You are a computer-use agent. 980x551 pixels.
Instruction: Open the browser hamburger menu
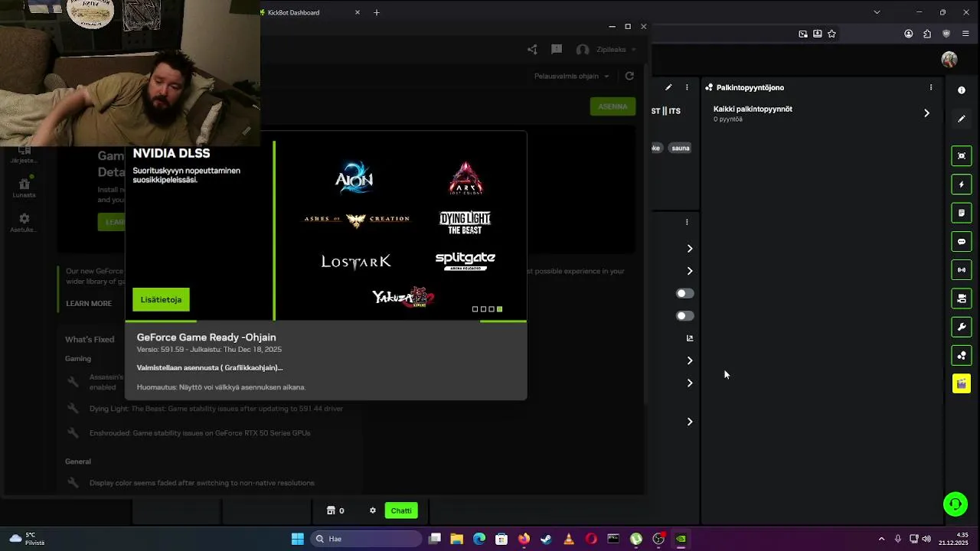tap(965, 34)
